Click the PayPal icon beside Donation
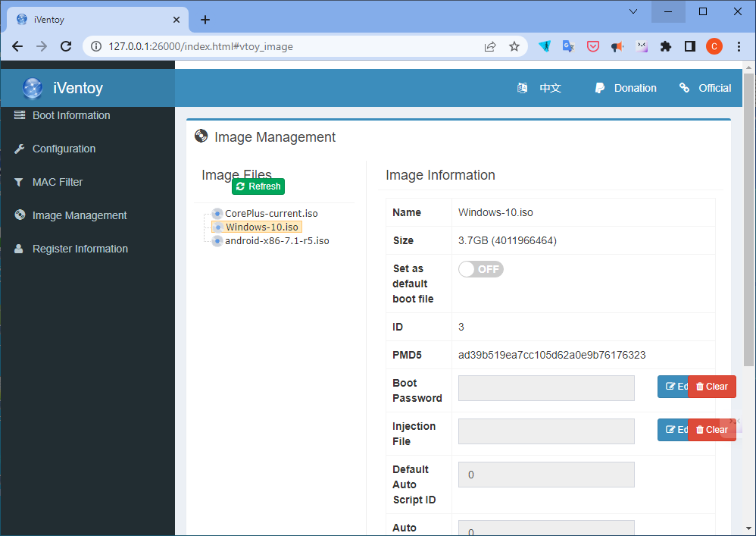 [600, 88]
